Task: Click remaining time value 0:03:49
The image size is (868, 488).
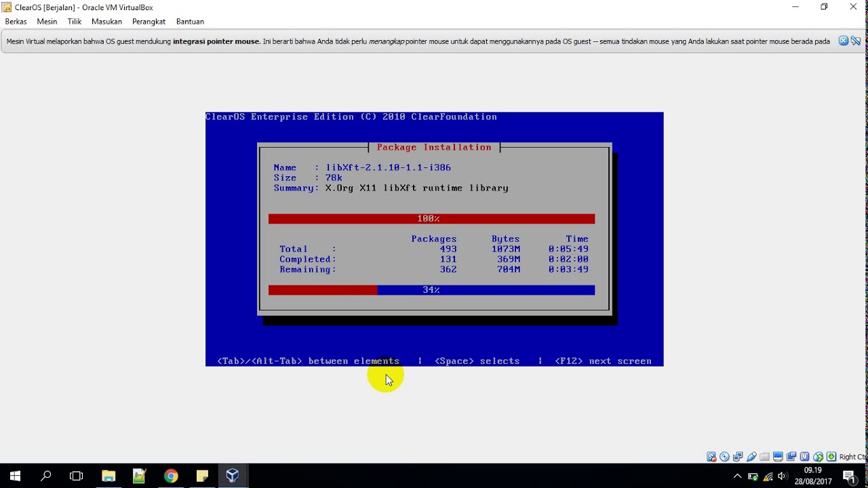Action: tap(569, 269)
